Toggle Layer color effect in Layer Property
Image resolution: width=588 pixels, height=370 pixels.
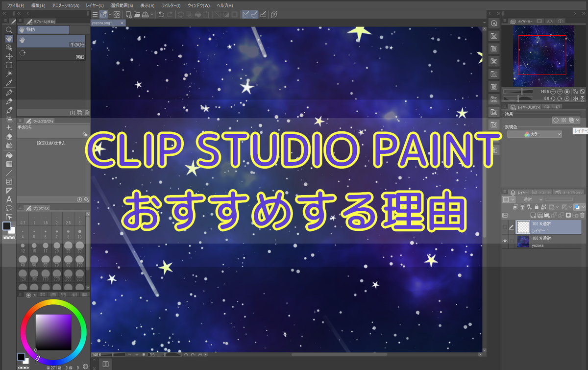coord(571,120)
